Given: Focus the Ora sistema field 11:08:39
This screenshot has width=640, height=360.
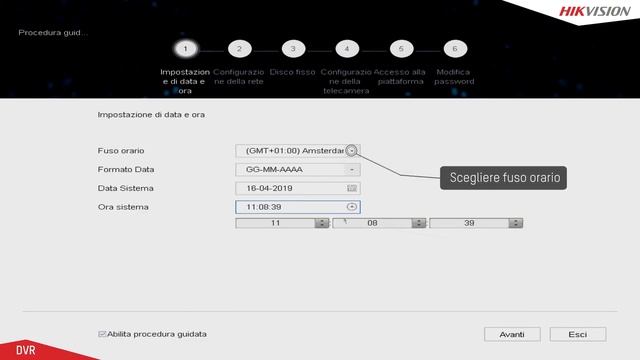Looking at the screenshot, I should [x=298, y=207].
